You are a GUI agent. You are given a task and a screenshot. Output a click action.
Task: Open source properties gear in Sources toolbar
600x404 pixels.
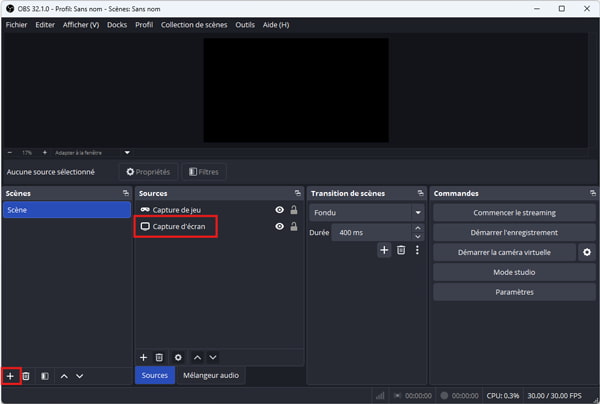tap(178, 357)
